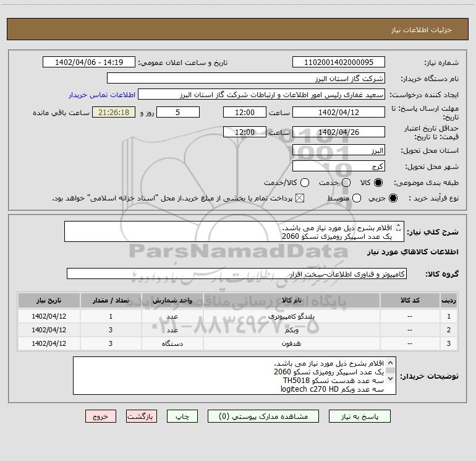Click the بلندگو کامپیوتری item cell
This screenshot has height=461, width=476.
click(x=291, y=316)
